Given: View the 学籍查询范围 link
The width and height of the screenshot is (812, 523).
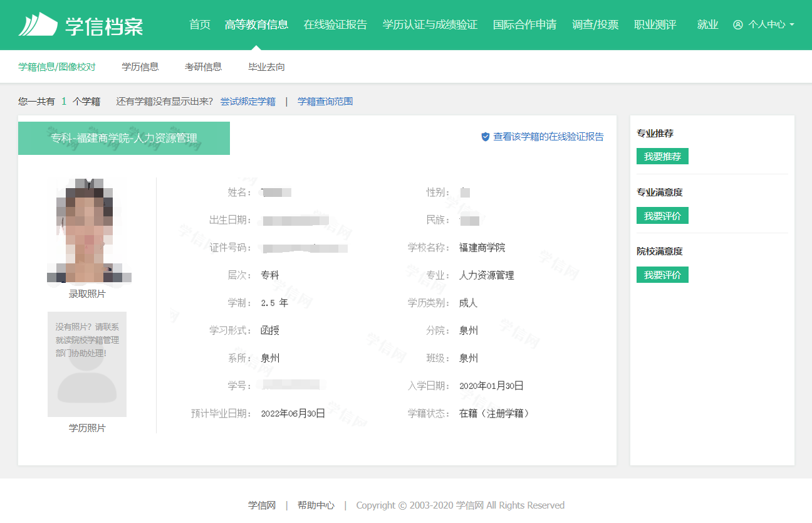Looking at the screenshot, I should pyautogui.click(x=325, y=101).
